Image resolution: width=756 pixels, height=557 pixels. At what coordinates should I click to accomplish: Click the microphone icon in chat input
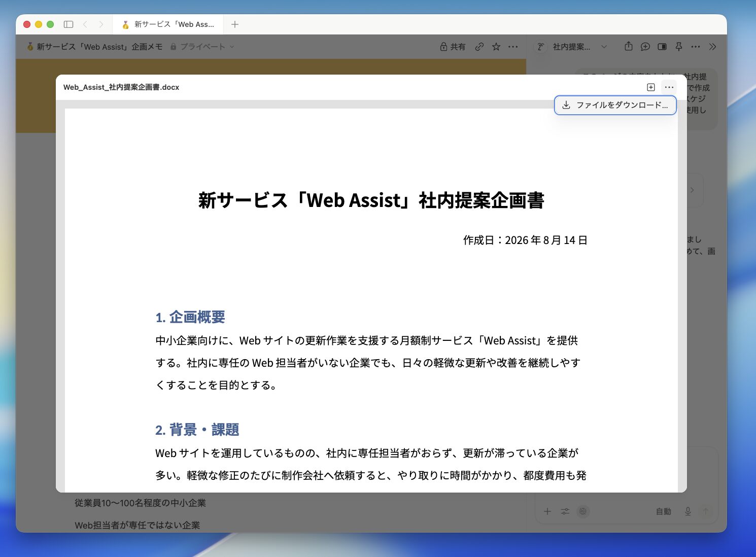(x=688, y=511)
